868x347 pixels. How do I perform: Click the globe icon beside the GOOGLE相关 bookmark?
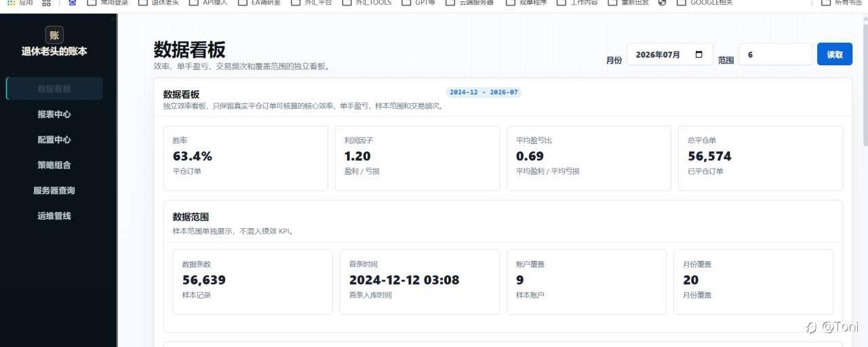point(663,3)
